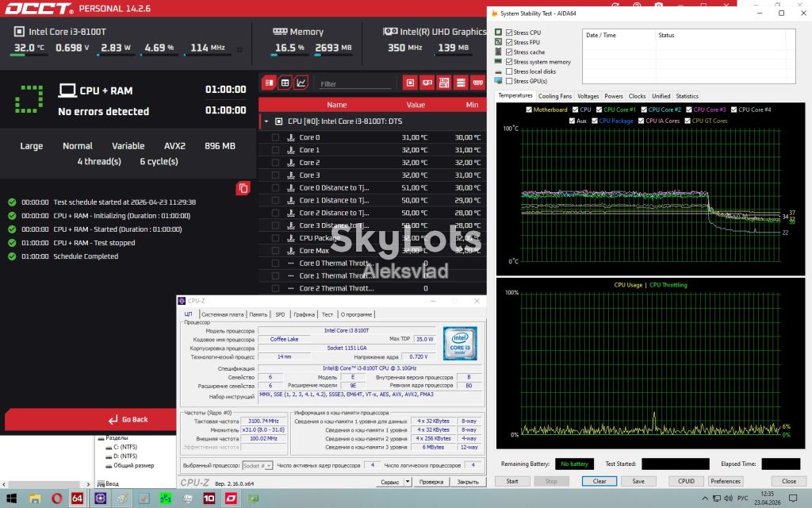Click Clear button in AIDA64
812x508 pixels.
click(x=599, y=481)
